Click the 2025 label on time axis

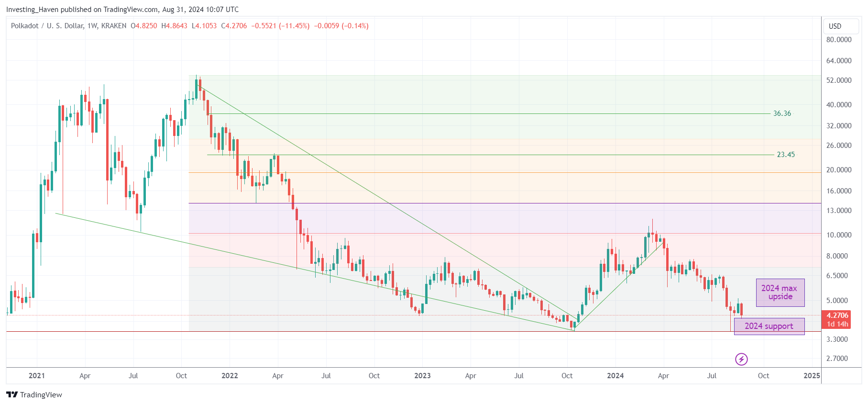pyautogui.click(x=812, y=376)
